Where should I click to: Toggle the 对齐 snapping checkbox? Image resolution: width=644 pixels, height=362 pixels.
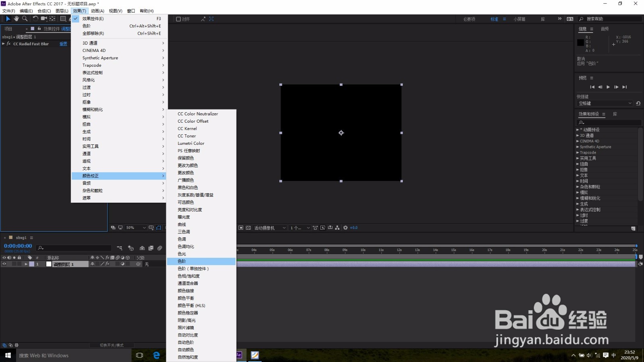178,19
